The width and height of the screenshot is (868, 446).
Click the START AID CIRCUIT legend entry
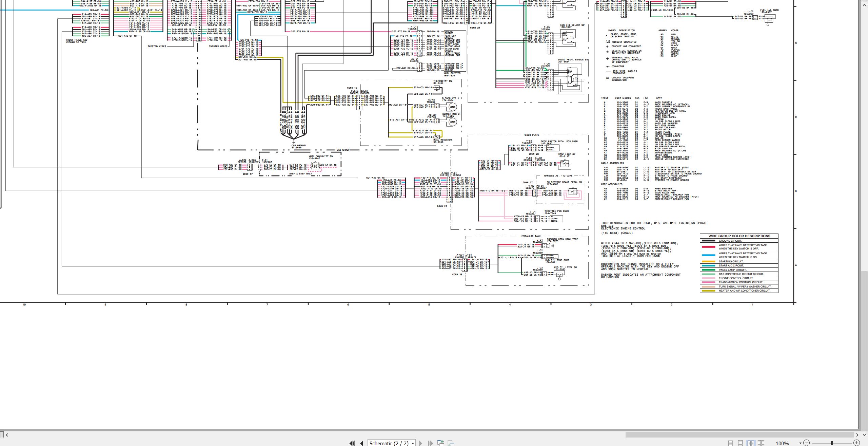731,265
